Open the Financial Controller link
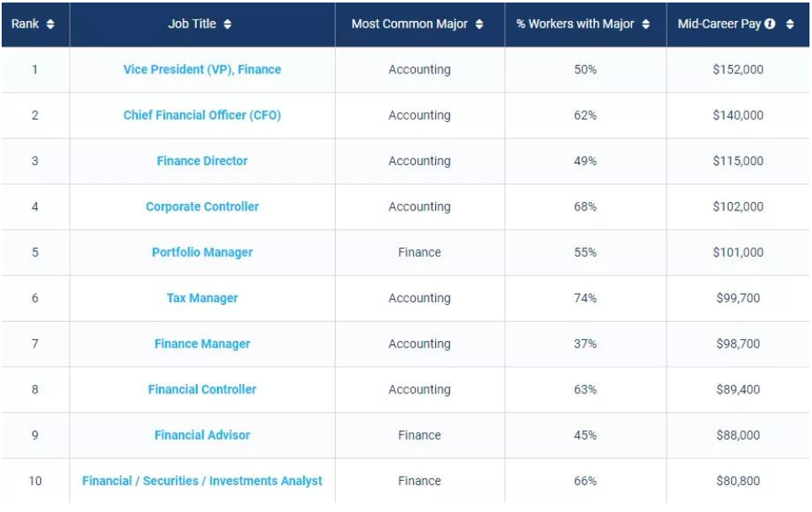This screenshot has width=812, height=512. pyautogui.click(x=202, y=389)
